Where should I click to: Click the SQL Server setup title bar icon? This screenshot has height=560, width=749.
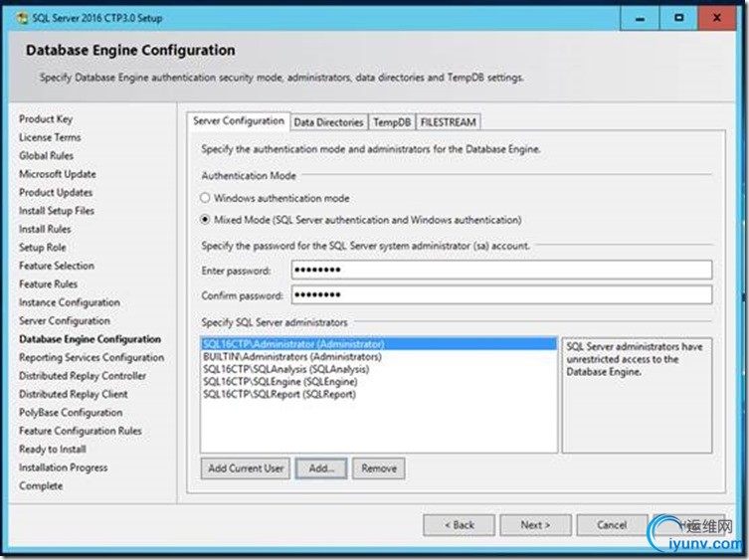pos(22,18)
